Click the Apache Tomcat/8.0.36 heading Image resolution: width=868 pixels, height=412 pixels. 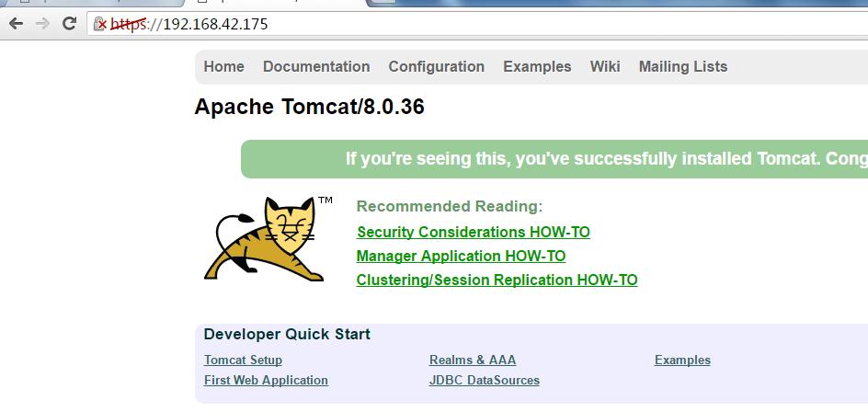[x=310, y=107]
